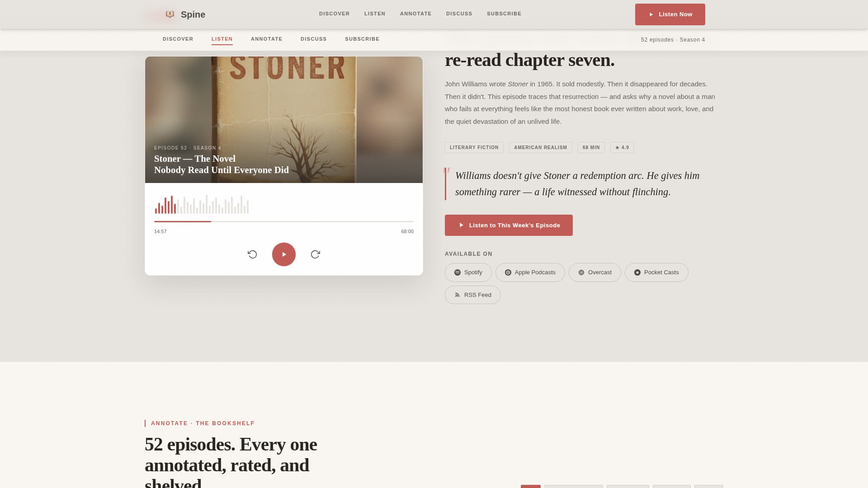Click '52 episodes · Season 4' text
Screen dimensions: 868x488
673,40
